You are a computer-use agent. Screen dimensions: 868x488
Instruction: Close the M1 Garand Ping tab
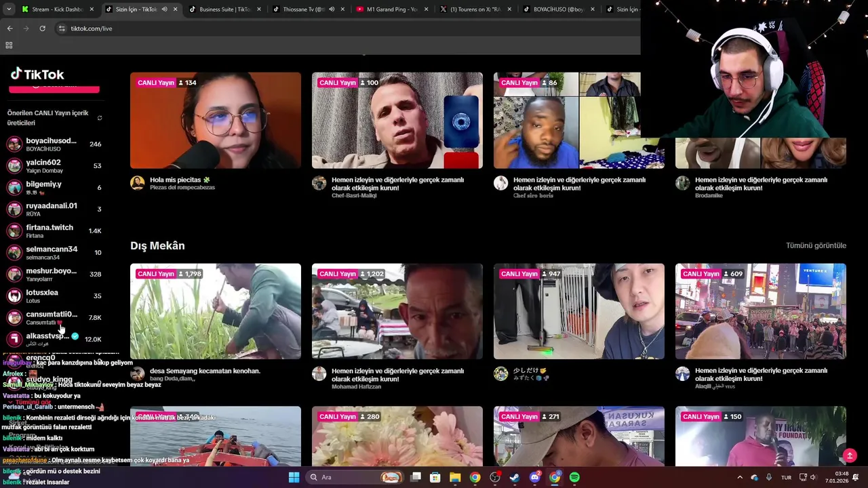pyautogui.click(x=427, y=9)
